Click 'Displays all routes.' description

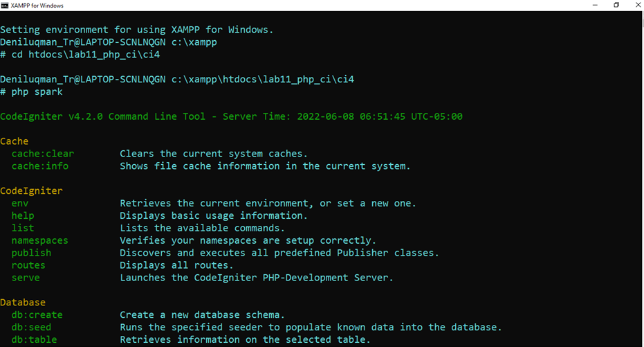[x=176, y=265]
